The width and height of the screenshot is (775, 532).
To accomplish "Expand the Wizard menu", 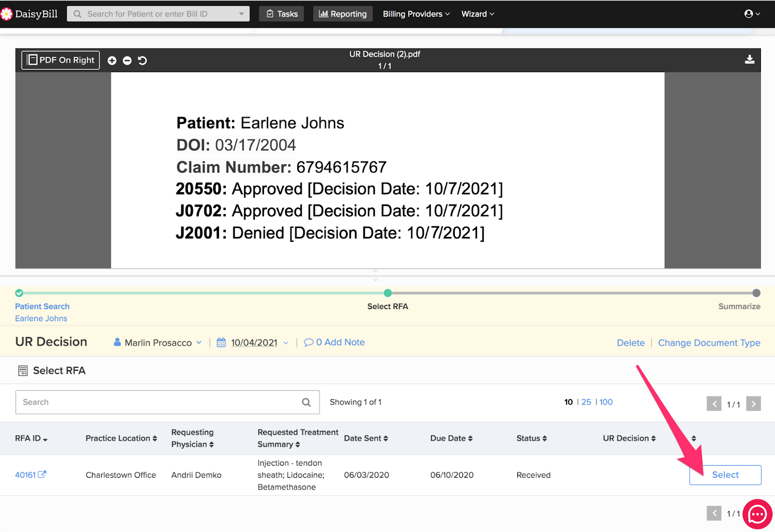I will (x=478, y=14).
